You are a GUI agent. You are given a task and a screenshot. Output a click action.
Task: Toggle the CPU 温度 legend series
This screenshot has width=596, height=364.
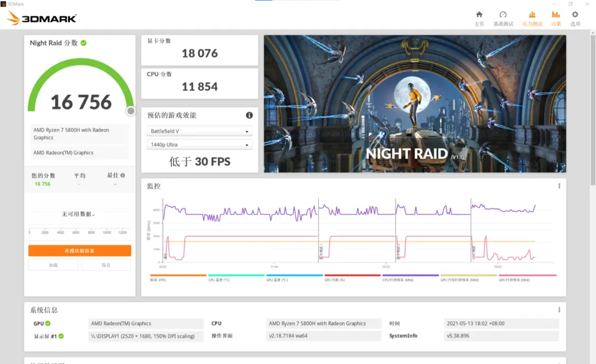236,276
